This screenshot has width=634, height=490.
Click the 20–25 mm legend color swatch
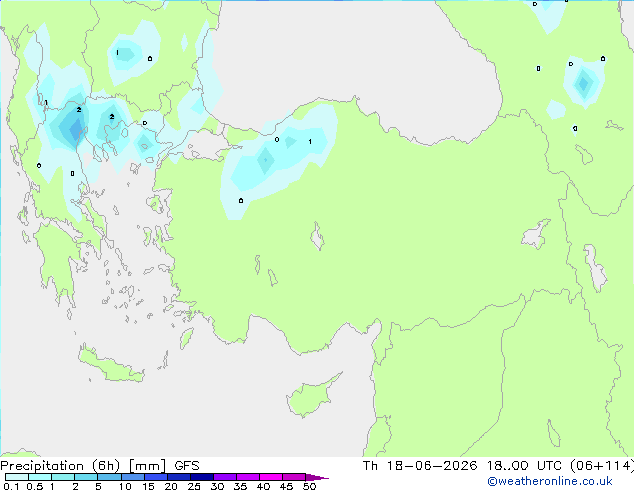tap(178, 477)
